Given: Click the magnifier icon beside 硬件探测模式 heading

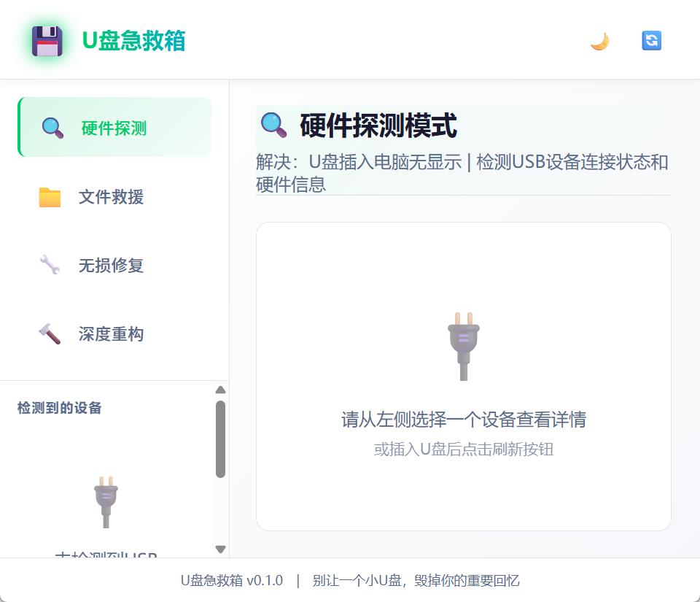Looking at the screenshot, I should tap(273, 126).
